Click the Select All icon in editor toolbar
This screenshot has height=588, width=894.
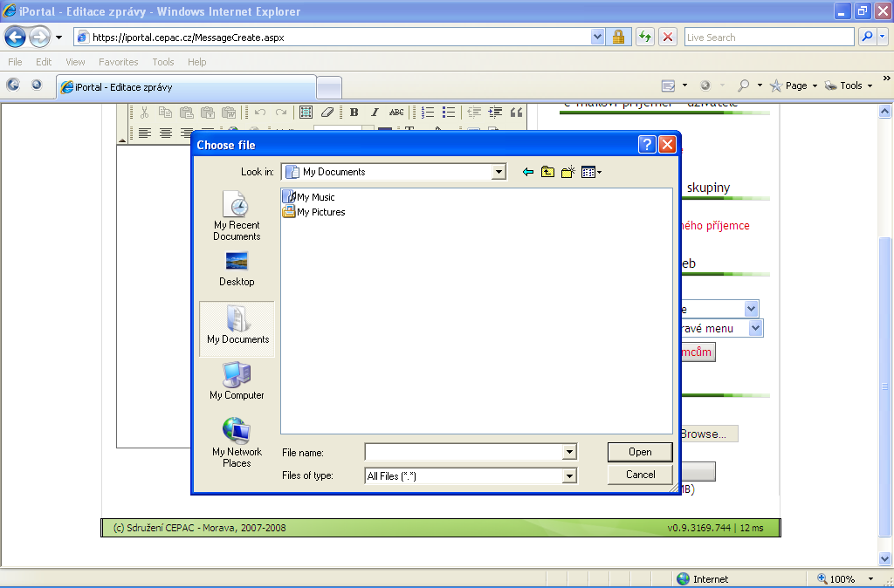(x=306, y=113)
